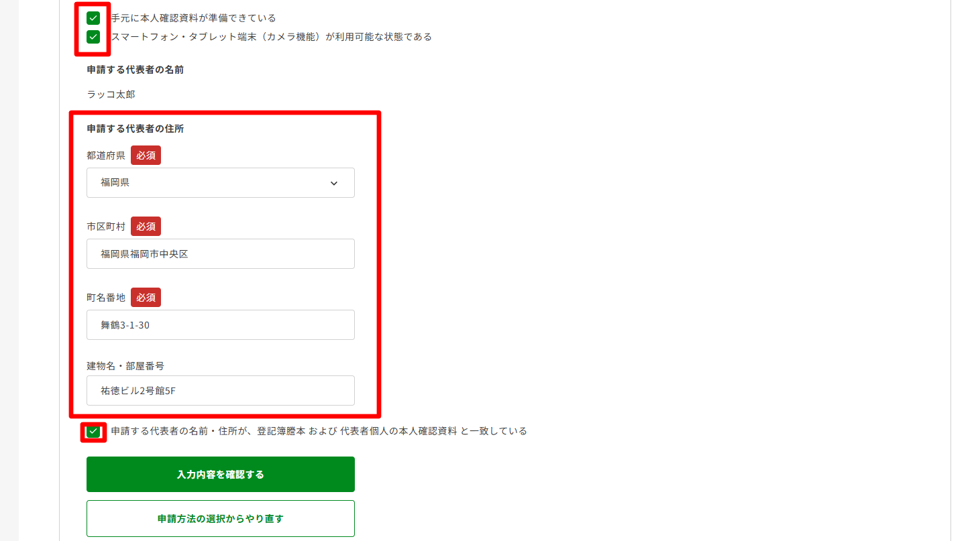Click the 手元に本人確認資料が準備できている label text
980x541 pixels.
194,18
